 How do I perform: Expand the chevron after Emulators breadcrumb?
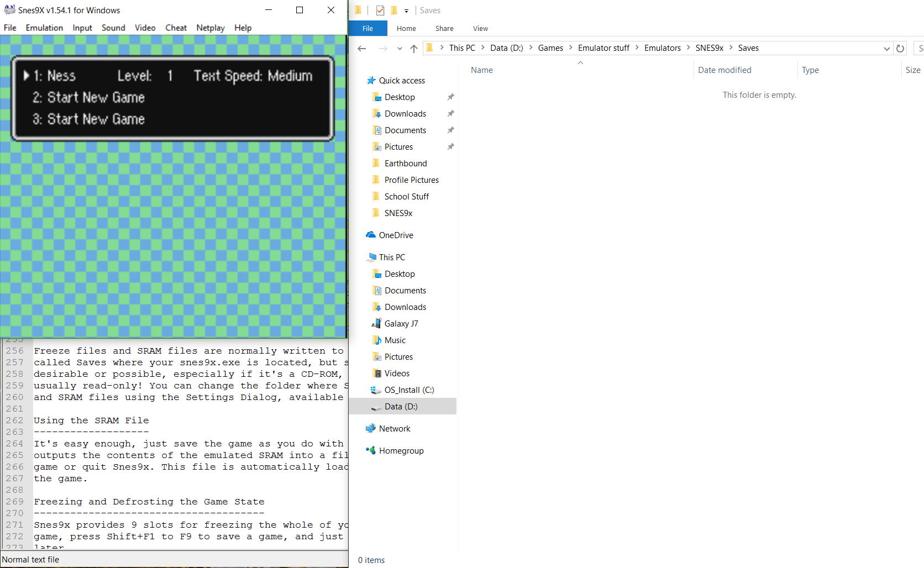[x=689, y=48]
